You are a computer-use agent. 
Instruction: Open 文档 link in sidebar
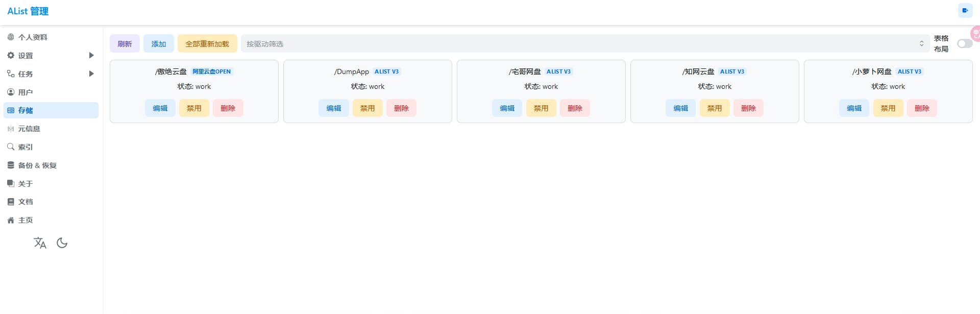point(51,202)
